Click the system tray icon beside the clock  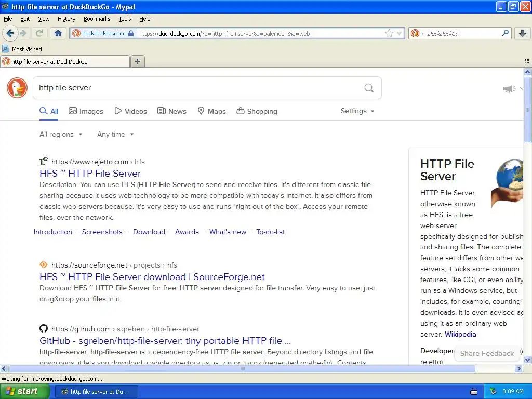[494, 392]
